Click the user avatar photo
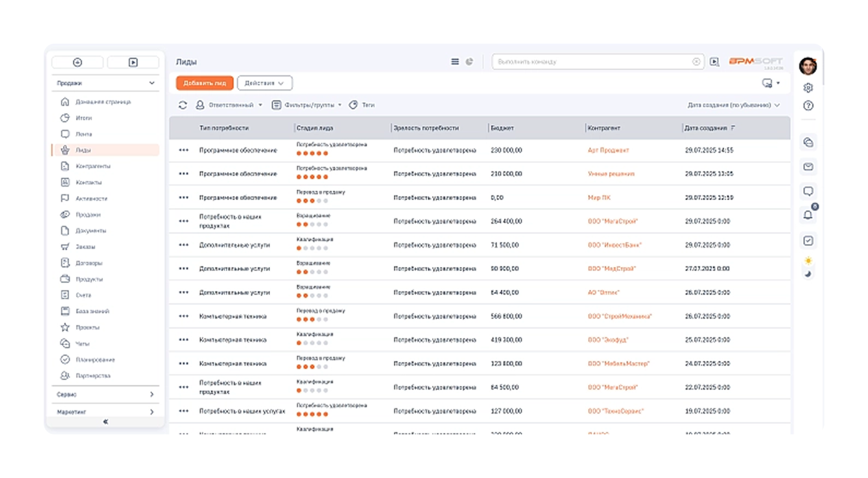Viewport: 868px width, 478px height. [x=808, y=66]
